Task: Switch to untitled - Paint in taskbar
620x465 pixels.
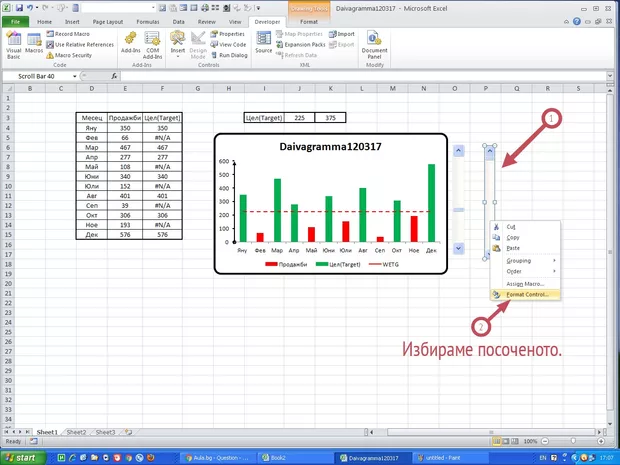Action: click(450, 458)
